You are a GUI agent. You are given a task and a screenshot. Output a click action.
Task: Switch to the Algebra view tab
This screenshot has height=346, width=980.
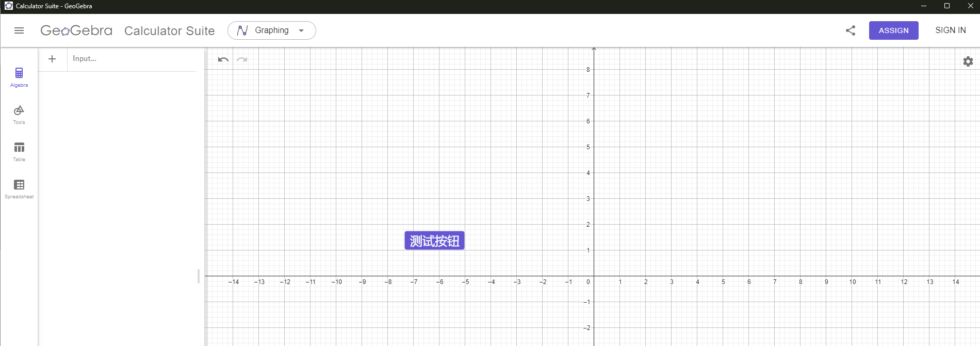click(x=19, y=77)
